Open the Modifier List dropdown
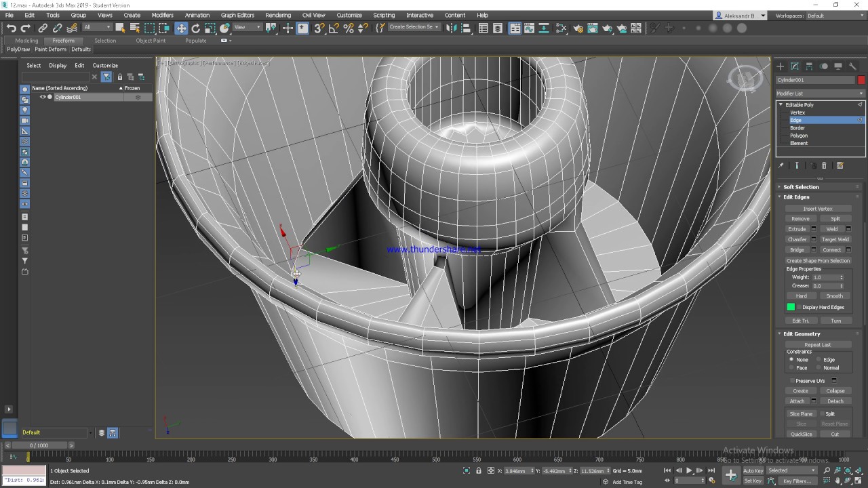This screenshot has height=488, width=868. pos(821,94)
